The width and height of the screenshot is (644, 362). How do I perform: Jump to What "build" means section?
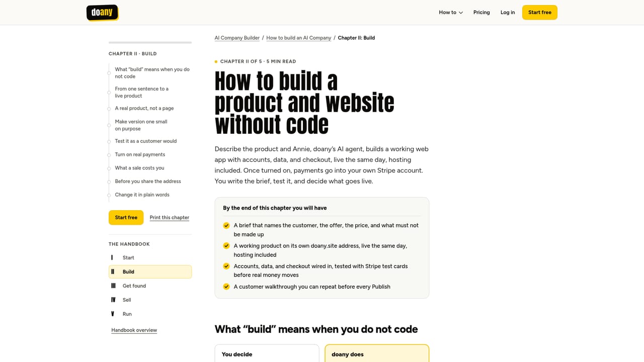pos(152,73)
